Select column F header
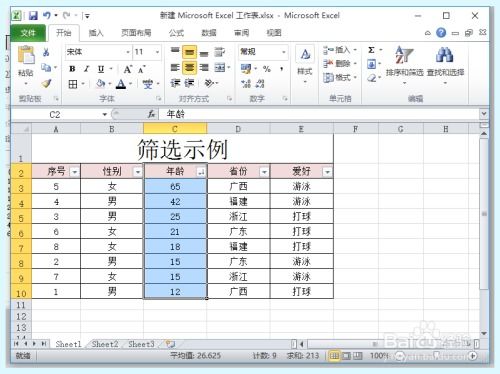 point(355,129)
